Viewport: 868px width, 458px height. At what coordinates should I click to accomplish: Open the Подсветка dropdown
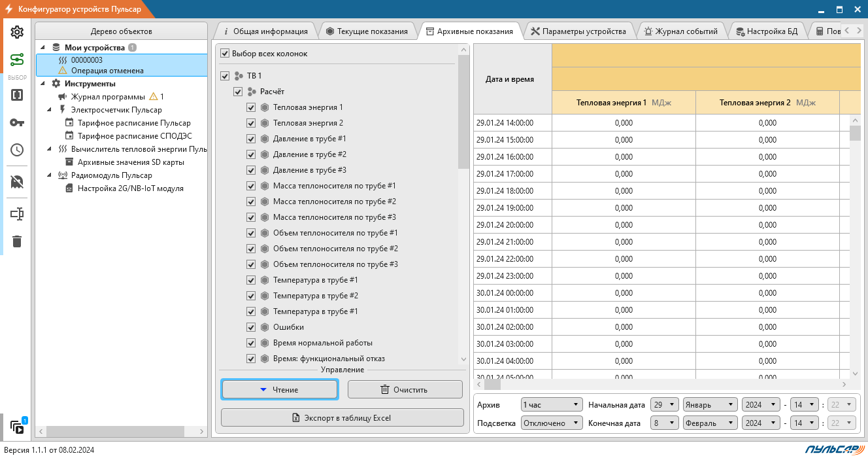[x=552, y=423]
